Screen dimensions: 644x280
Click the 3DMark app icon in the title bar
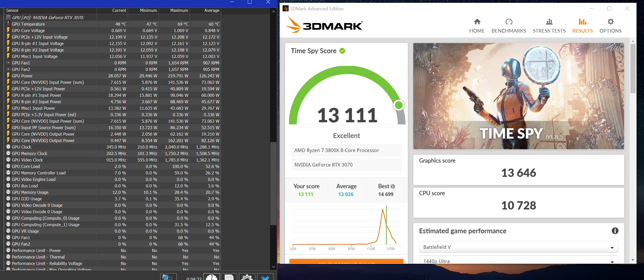click(x=285, y=9)
